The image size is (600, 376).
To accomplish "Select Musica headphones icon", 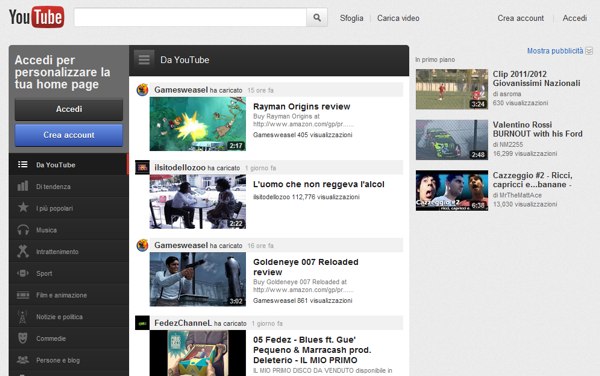I will pos(23,230).
